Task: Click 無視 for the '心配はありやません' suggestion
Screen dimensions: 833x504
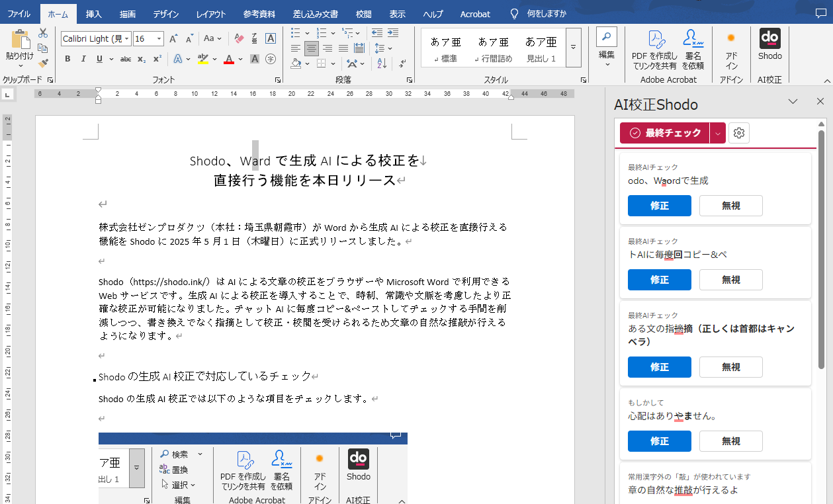Action: click(730, 441)
